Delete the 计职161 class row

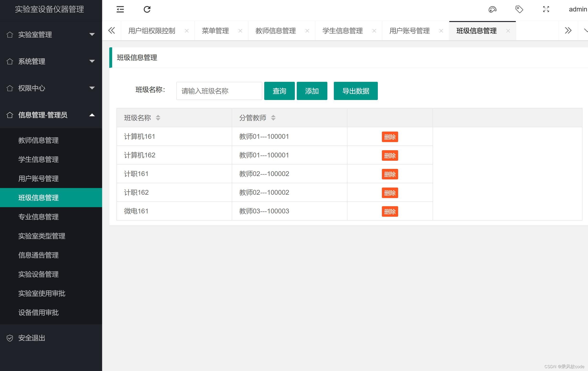tap(390, 174)
